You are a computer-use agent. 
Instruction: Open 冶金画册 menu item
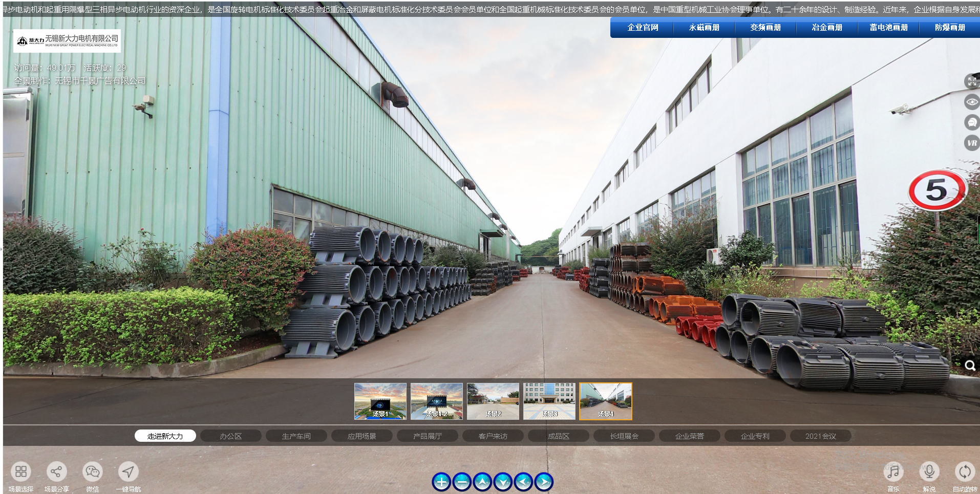827,28
